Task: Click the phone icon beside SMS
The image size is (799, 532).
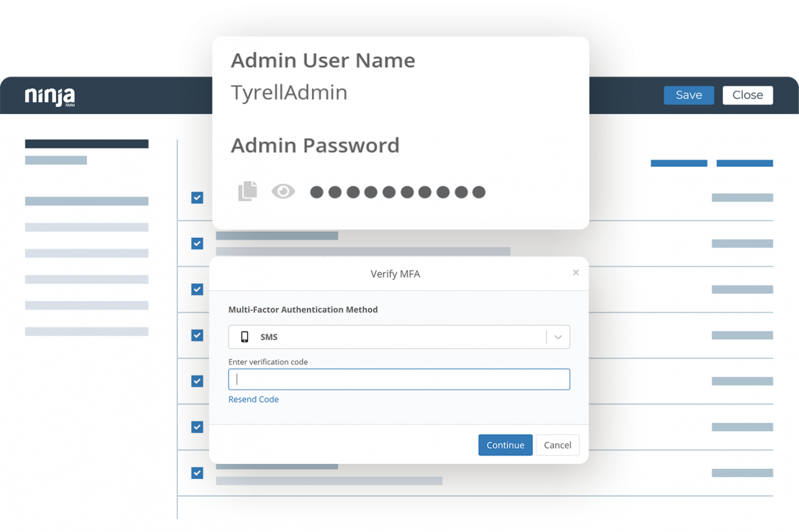Action: click(244, 337)
